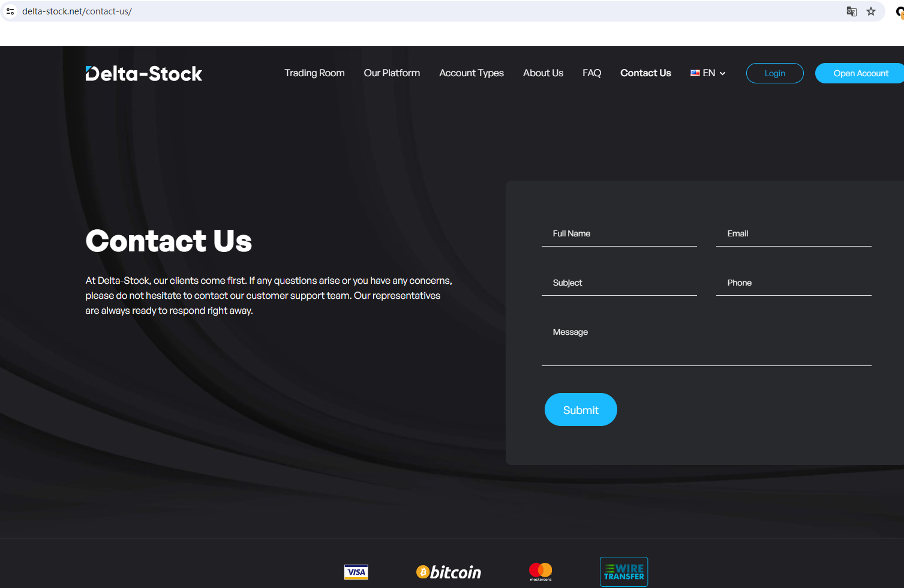Submit the contact form
Image resolution: width=904 pixels, height=588 pixels.
point(581,410)
